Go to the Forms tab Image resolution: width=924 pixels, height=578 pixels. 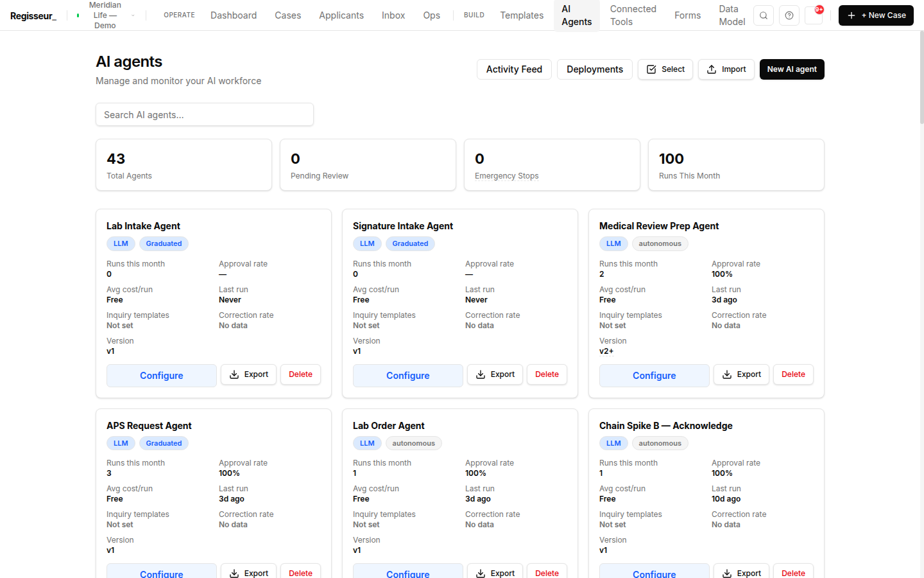(x=688, y=15)
